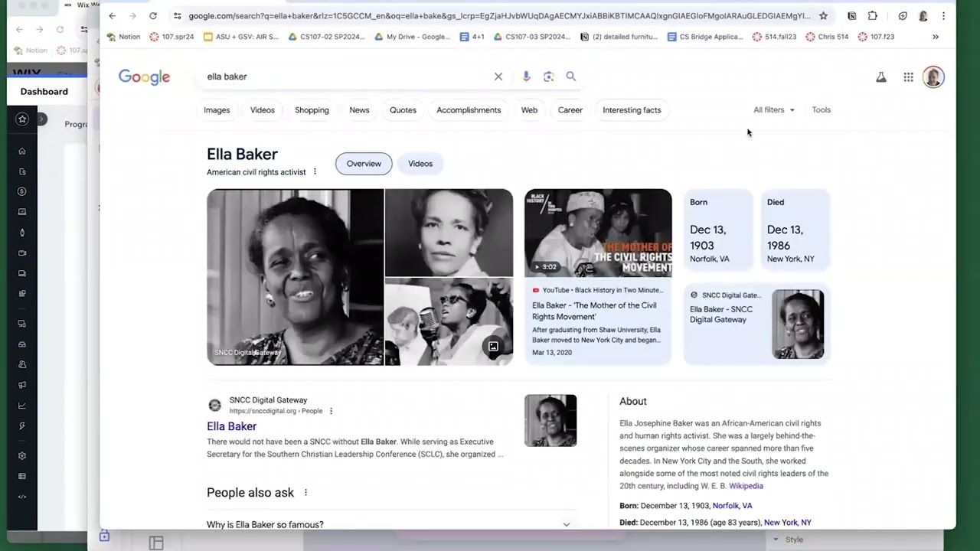The height and width of the screenshot is (551, 980).
Task: Open the 'Mother of the Civil Rights Movement' video title
Action: 594,311
